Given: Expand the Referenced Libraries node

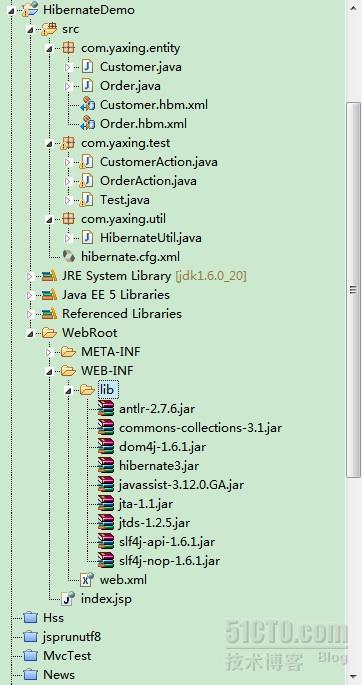Looking at the screenshot, I should pos(30,314).
